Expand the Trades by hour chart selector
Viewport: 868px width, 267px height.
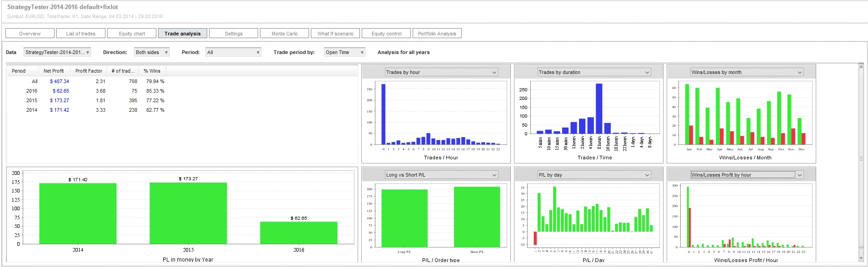442,72
